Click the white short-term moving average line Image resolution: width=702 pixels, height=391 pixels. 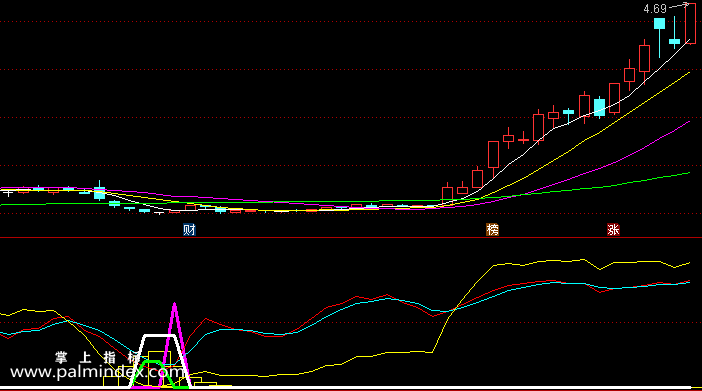pos(582,118)
